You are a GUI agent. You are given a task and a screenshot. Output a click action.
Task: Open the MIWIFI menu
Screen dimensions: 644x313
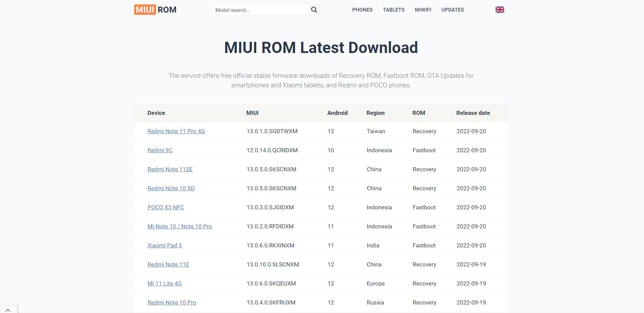tap(423, 10)
